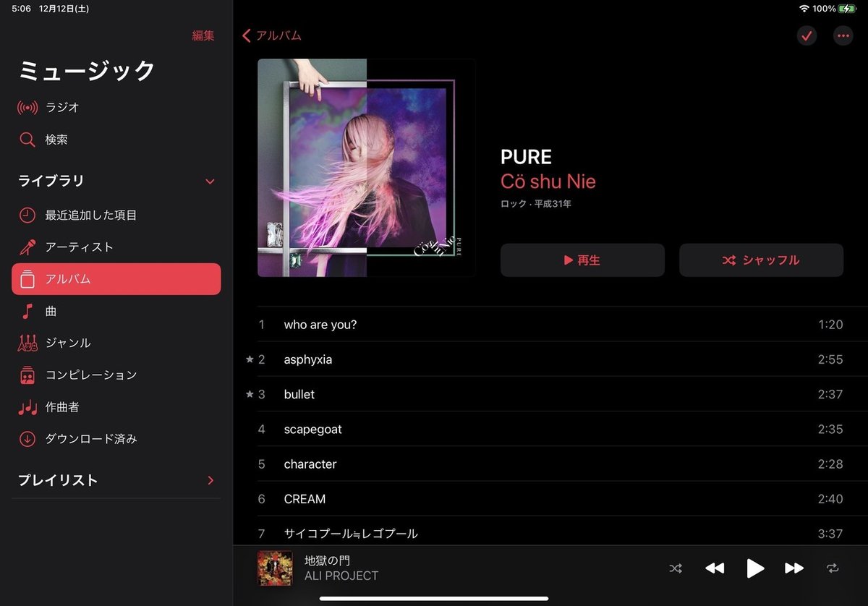Tap the シャッフル shuffle album button

point(761,260)
